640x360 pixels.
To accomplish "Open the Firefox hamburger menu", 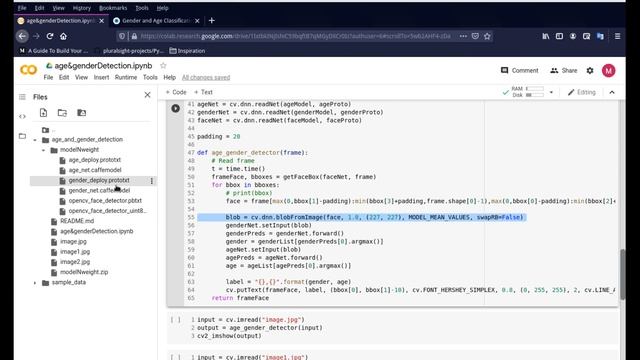I will [x=618, y=36].
